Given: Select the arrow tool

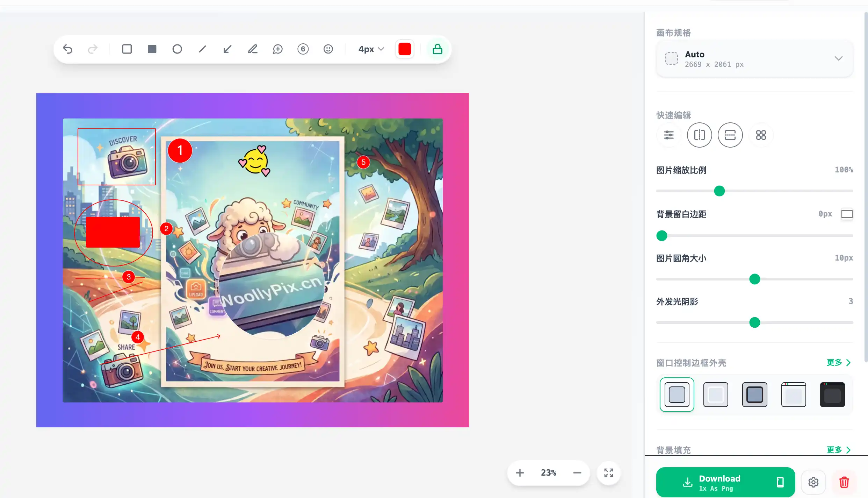Looking at the screenshot, I should tap(227, 49).
